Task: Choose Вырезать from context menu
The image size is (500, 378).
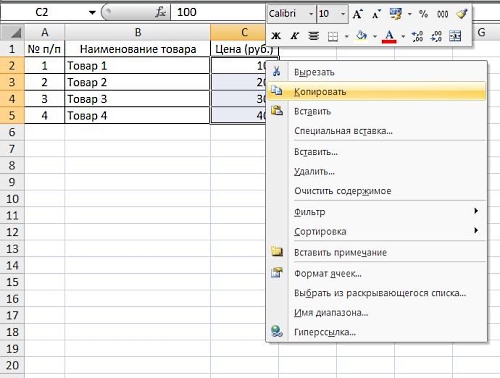Action: click(377, 72)
